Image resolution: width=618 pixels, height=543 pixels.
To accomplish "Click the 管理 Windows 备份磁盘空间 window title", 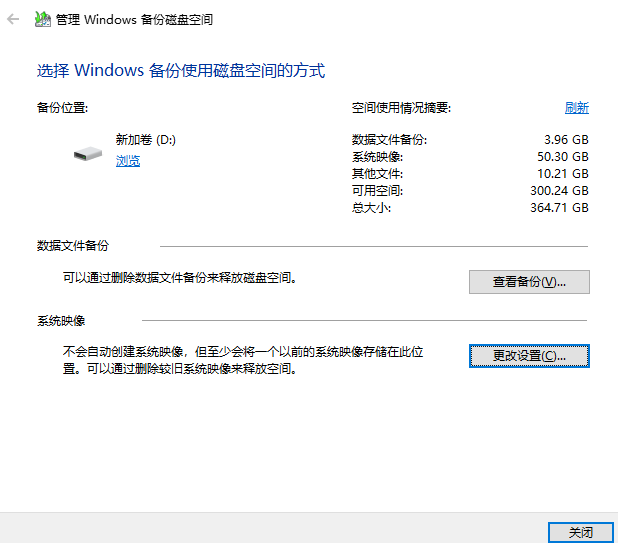I will [x=134, y=19].
